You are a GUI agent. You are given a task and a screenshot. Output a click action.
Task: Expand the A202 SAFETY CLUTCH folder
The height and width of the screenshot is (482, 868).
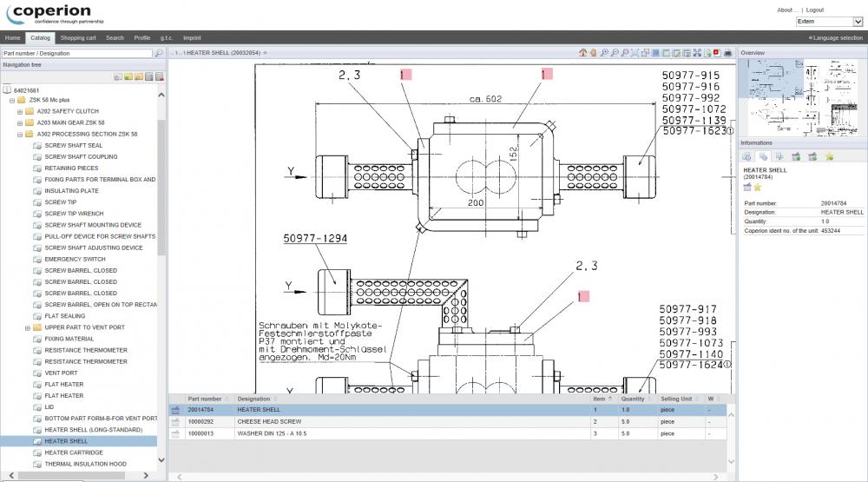(x=19, y=112)
